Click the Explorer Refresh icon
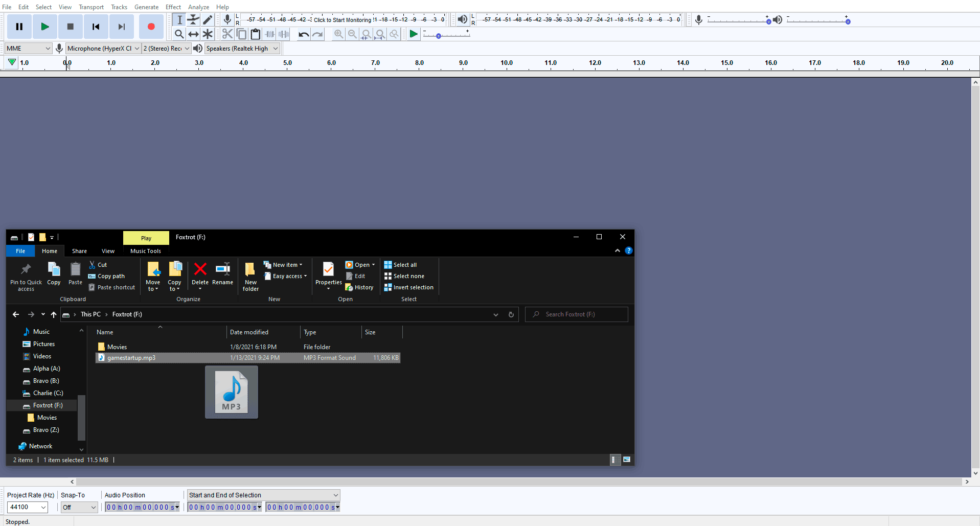 tap(511, 314)
